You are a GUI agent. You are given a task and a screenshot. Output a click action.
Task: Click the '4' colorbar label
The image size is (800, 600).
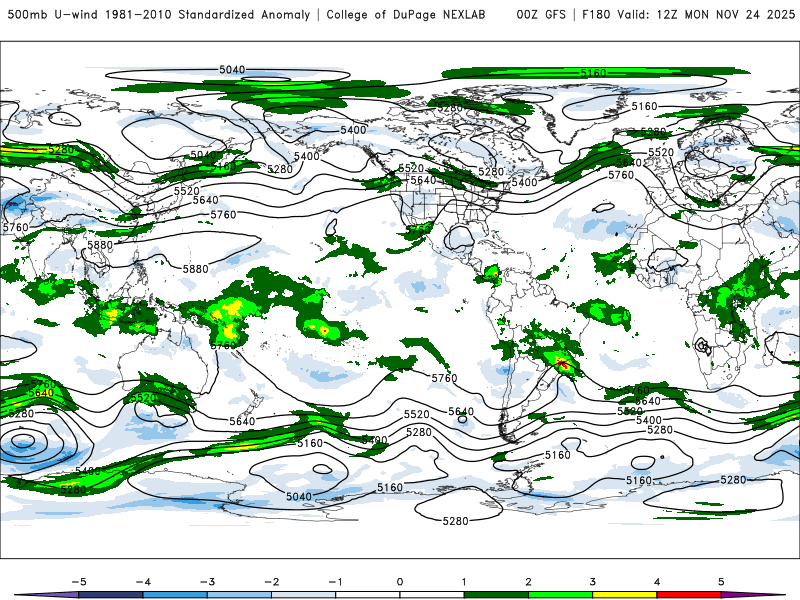coord(657,582)
